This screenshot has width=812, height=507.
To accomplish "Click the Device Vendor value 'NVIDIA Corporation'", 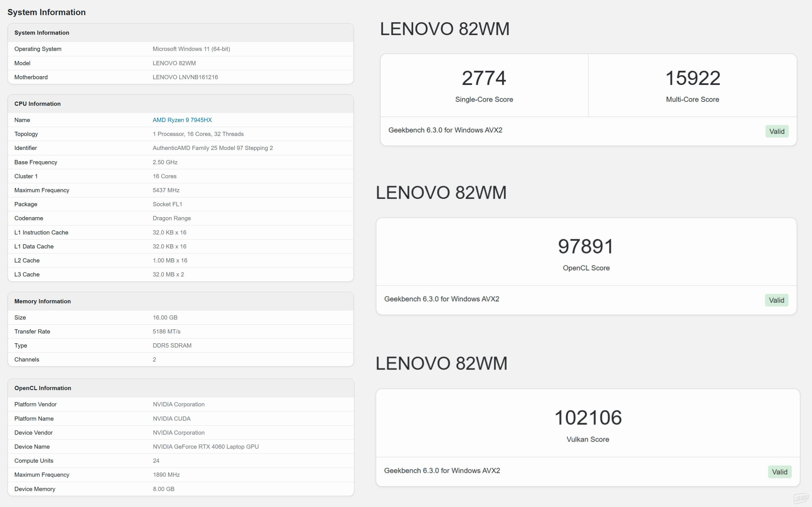I will [178, 433].
